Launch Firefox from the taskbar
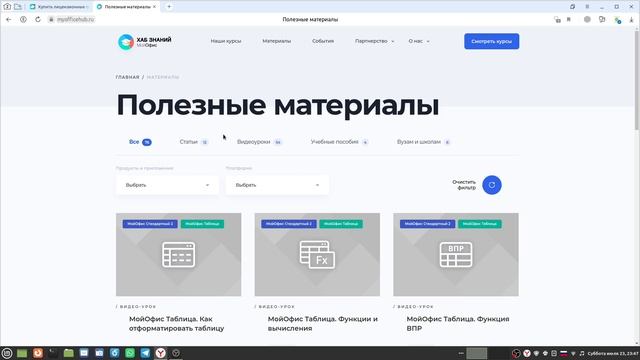 [38, 353]
